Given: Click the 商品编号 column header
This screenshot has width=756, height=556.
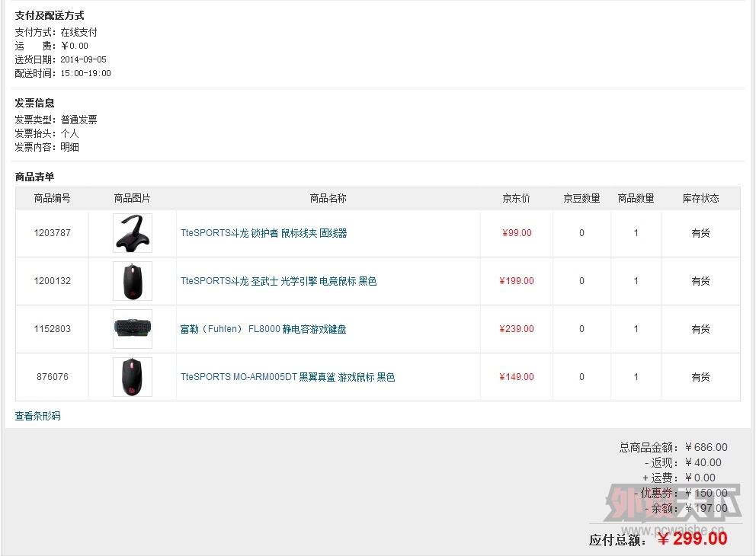Looking at the screenshot, I should coord(52,198).
